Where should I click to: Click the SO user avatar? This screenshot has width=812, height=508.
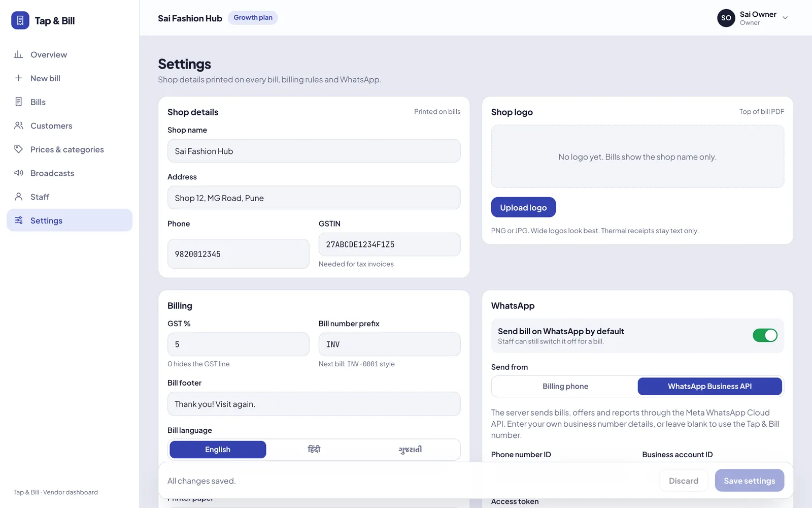pyautogui.click(x=726, y=18)
